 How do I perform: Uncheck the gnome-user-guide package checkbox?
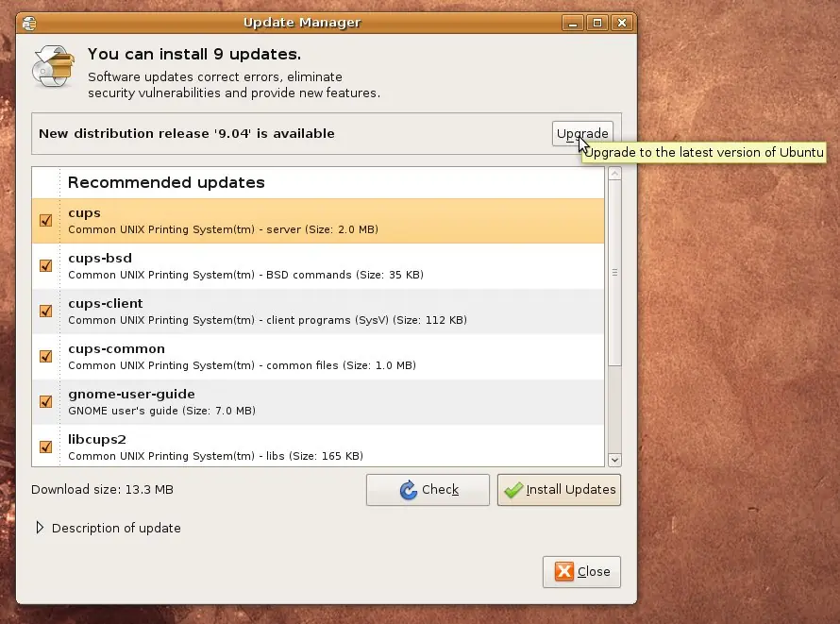pyautogui.click(x=46, y=401)
